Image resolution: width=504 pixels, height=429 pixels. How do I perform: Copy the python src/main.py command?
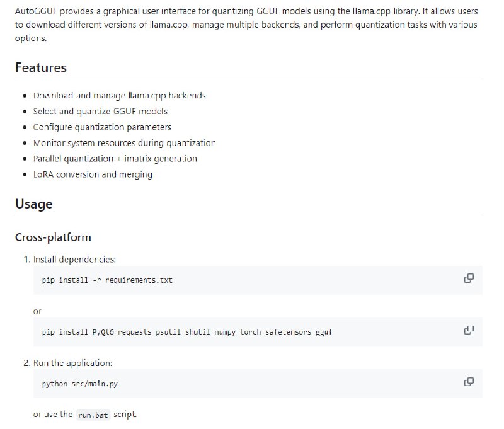[469, 382]
